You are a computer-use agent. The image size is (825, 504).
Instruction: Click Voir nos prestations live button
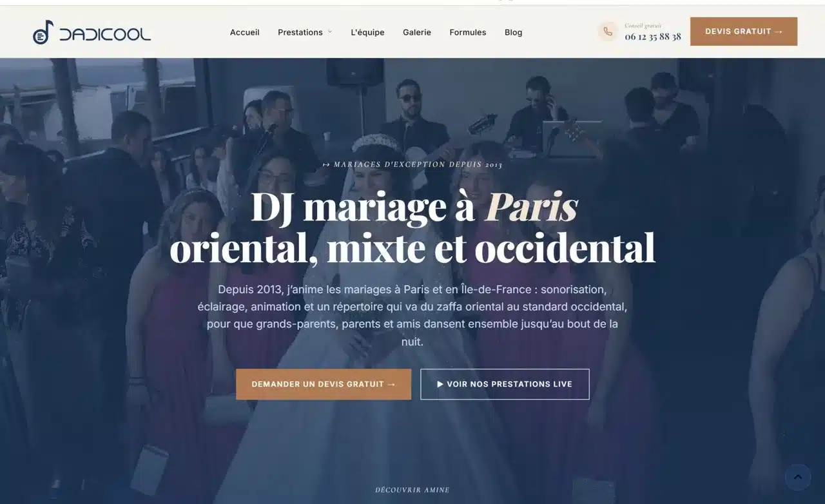click(x=505, y=384)
